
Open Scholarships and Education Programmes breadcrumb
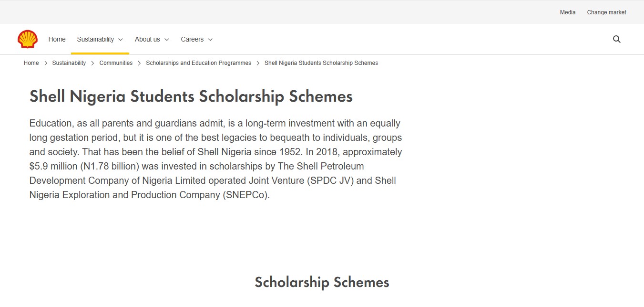coord(198,63)
